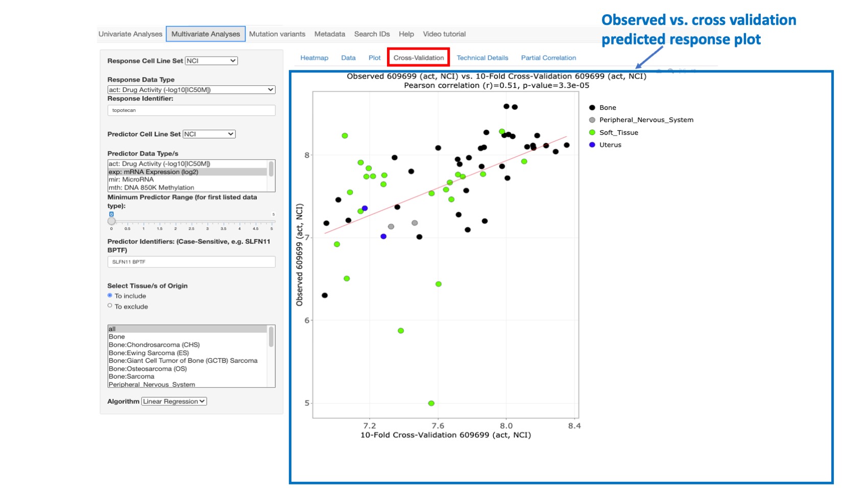This screenshot has width=868, height=488.
Task: Open the Technical Details view
Action: [481, 58]
